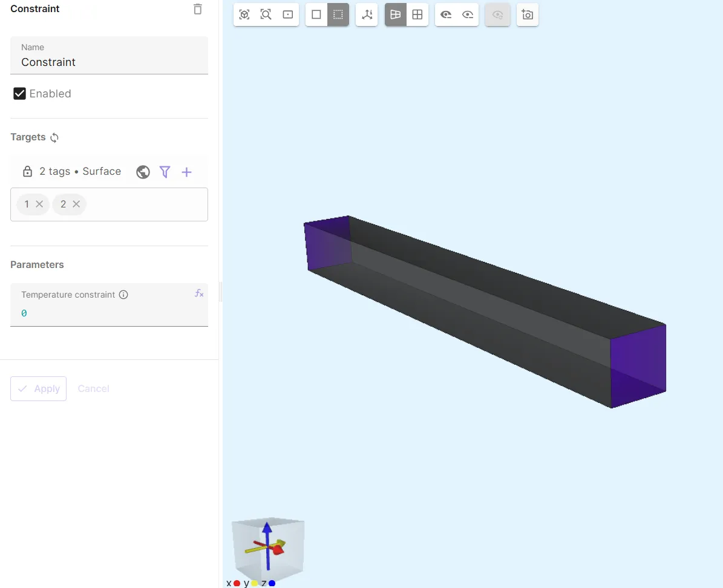Remove tag 1 from targets
This screenshot has width=723, height=588.
(x=39, y=204)
